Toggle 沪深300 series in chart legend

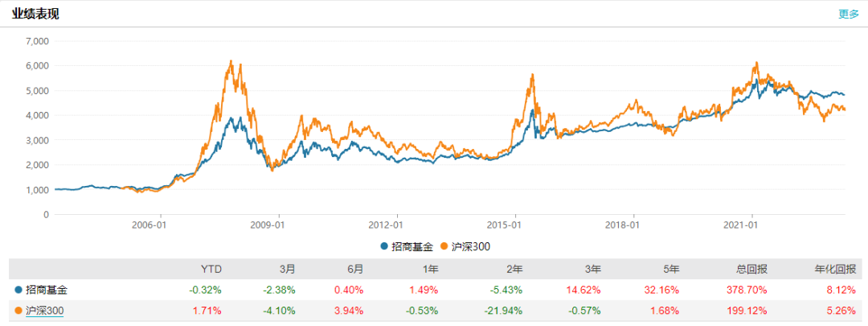click(x=467, y=246)
